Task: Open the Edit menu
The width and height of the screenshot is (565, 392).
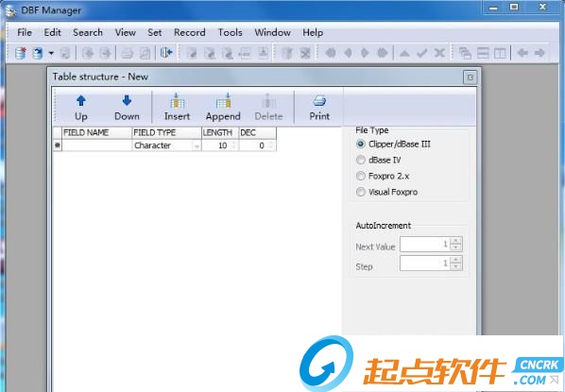Action: pos(53,32)
